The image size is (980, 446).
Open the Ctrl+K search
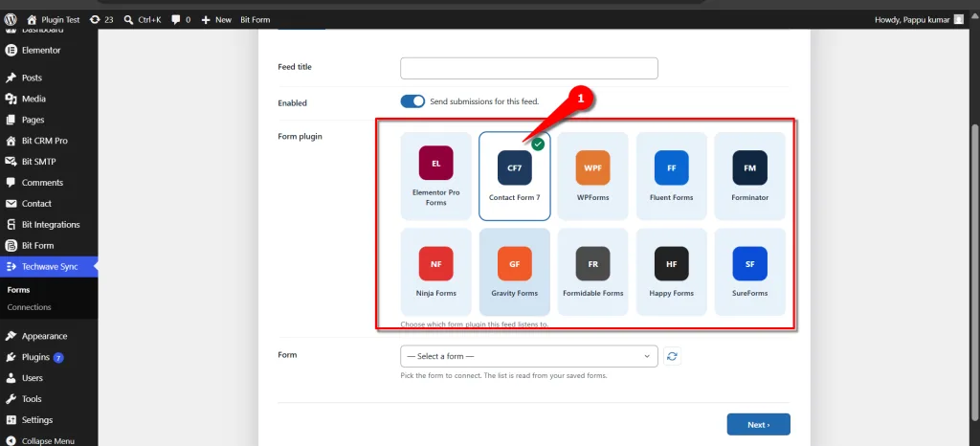click(143, 19)
